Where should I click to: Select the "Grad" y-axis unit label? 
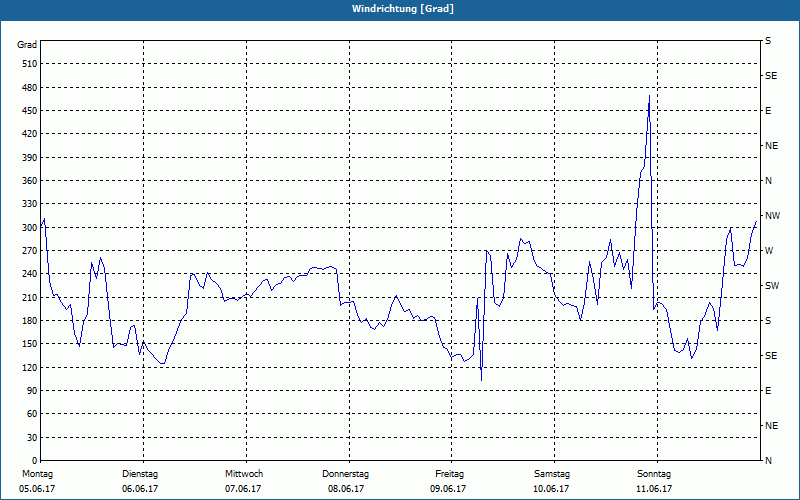(27, 45)
